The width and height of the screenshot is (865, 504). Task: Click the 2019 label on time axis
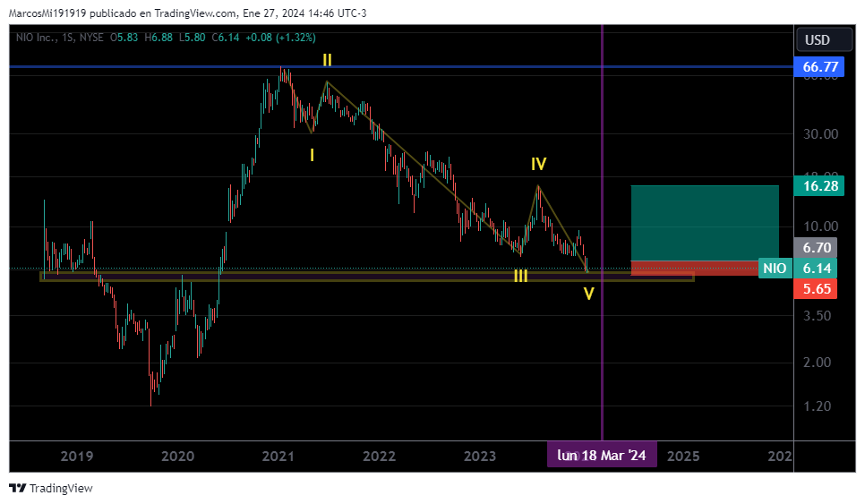(77, 456)
